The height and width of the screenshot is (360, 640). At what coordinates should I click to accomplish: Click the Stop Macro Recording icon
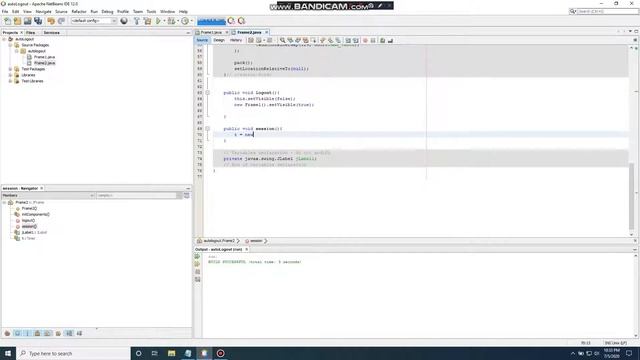click(x=373, y=40)
